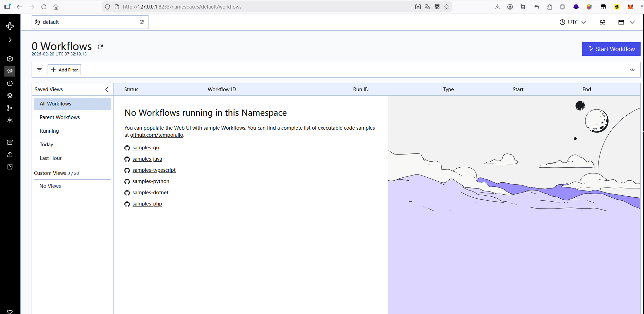
Task: Open Nexus via the asterisk sidebar icon
Action: 10,120
